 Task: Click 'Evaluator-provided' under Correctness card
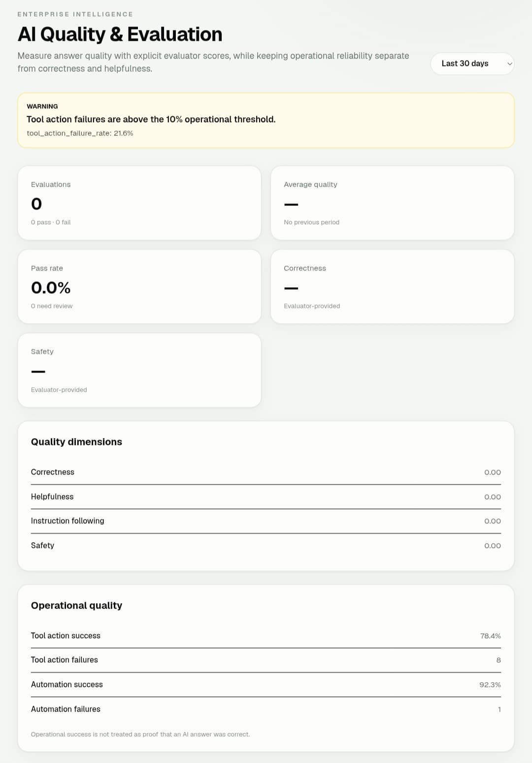coord(312,306)
